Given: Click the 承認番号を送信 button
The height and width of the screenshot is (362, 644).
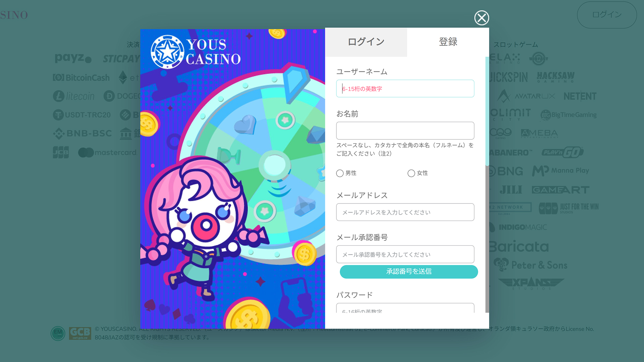Looking at the screenshot, I should (409, 271).
